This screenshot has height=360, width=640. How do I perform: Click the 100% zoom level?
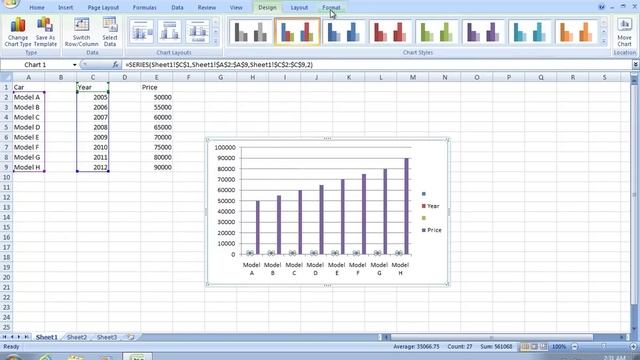[559, 347]
